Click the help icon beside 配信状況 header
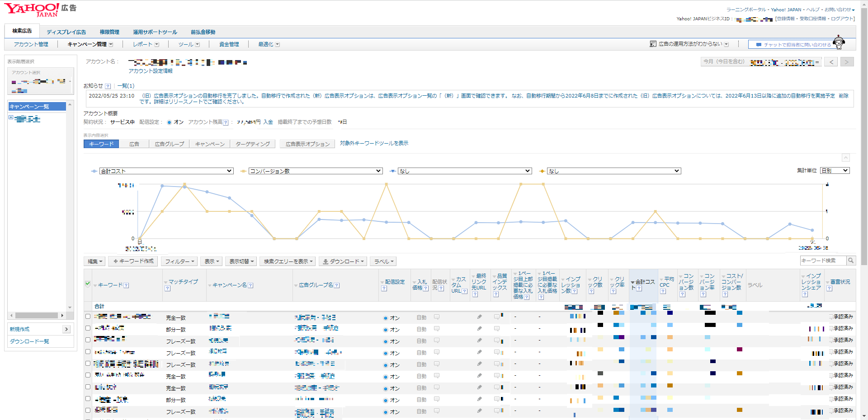The height and width of the screenshot is (420, 868). [x=441, y=288]
